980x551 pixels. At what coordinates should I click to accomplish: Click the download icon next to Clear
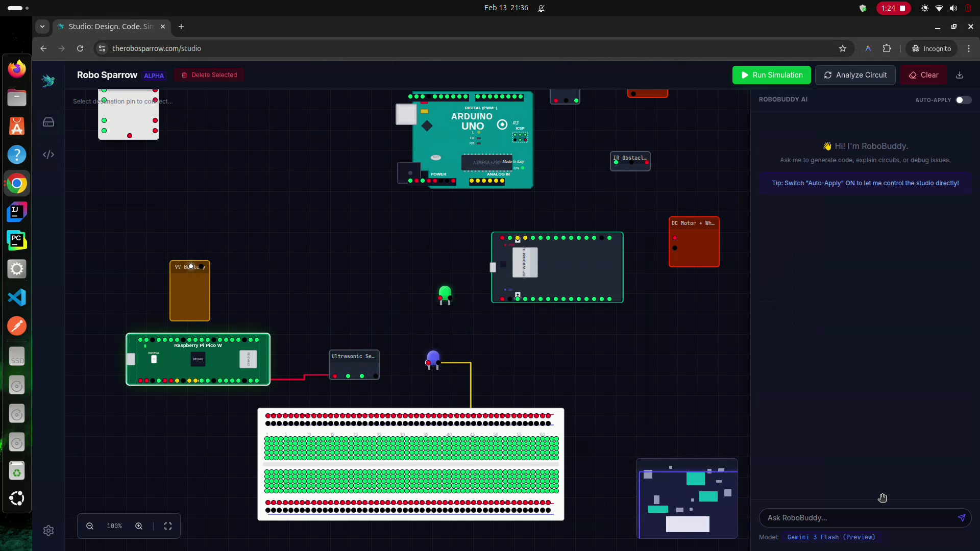960,75
